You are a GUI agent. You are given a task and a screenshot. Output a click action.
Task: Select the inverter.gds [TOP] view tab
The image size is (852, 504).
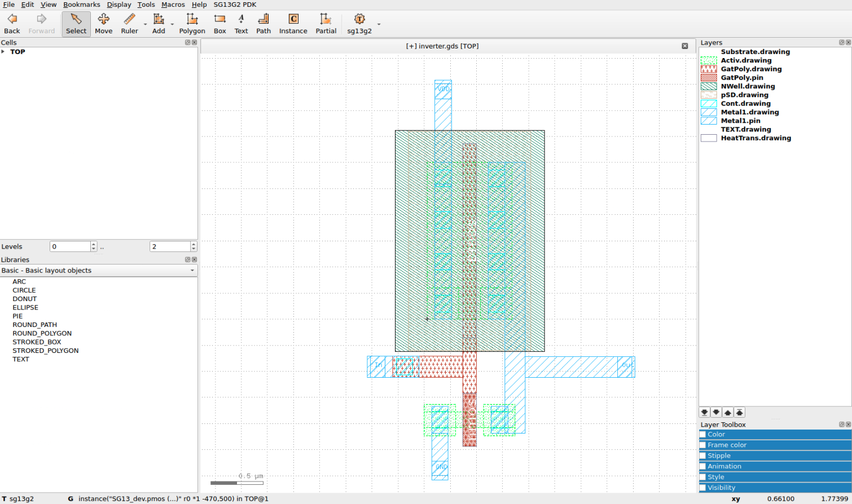(x=442, y=46)
